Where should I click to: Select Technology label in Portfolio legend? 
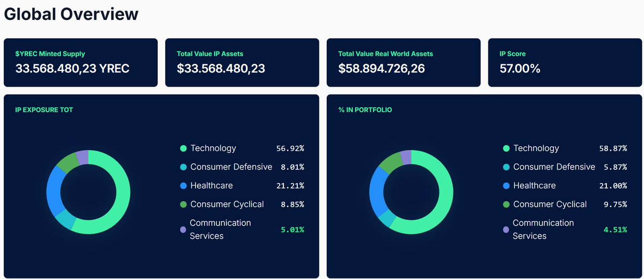click(536, 148)
